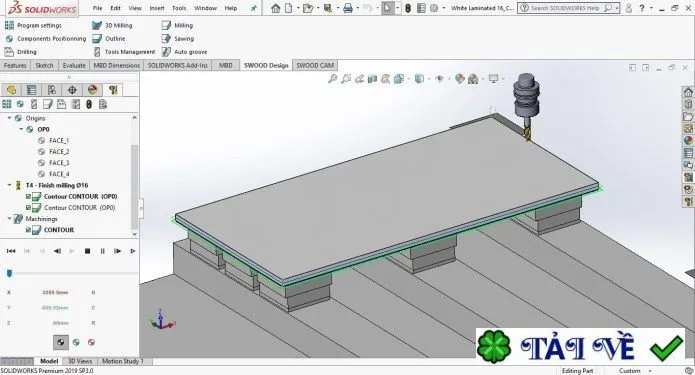
Task: Open the DisplayManager color ball tab
Action: click(93, 90)
